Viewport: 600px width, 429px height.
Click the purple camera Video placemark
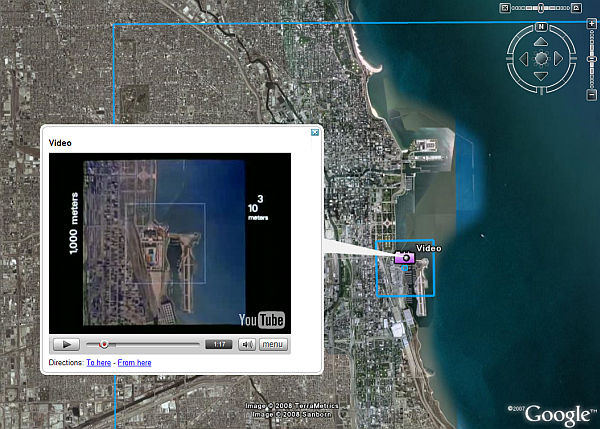point(404,257)
